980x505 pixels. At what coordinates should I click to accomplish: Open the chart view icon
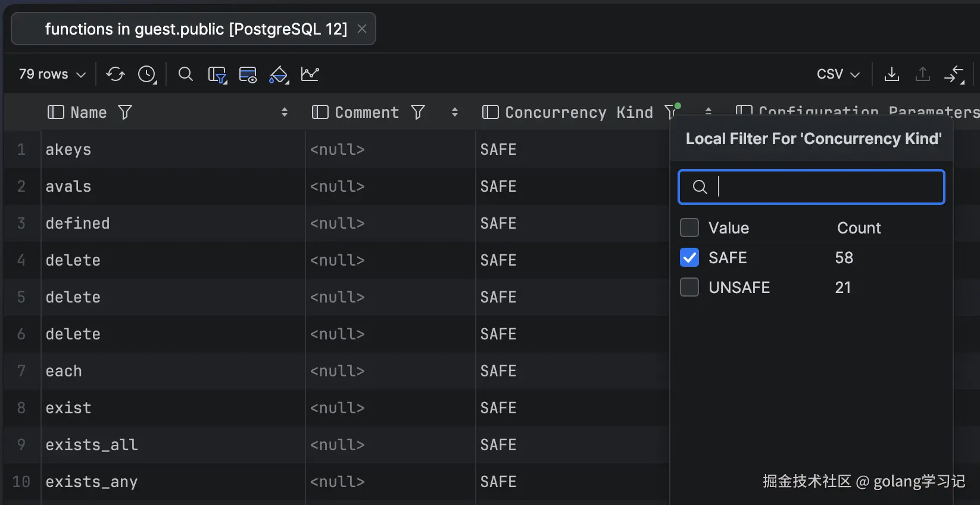tap(310, 74)
